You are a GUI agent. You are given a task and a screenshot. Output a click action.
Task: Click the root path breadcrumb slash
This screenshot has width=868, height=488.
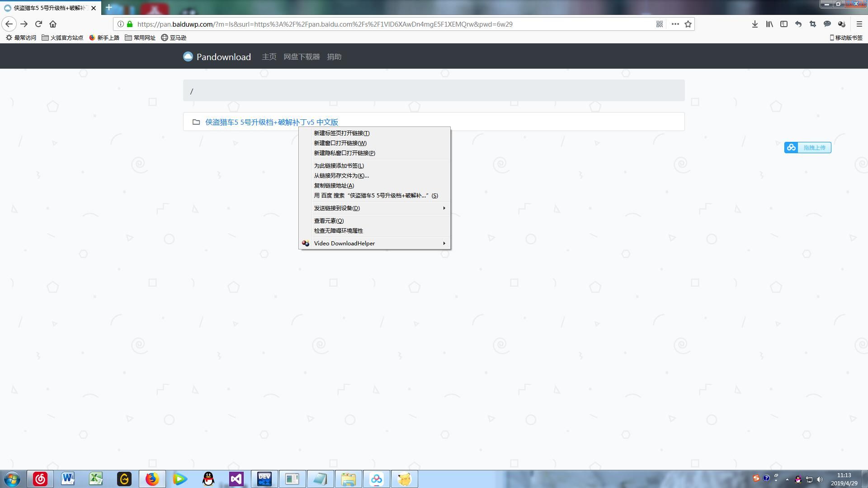(x=192, y=91)
